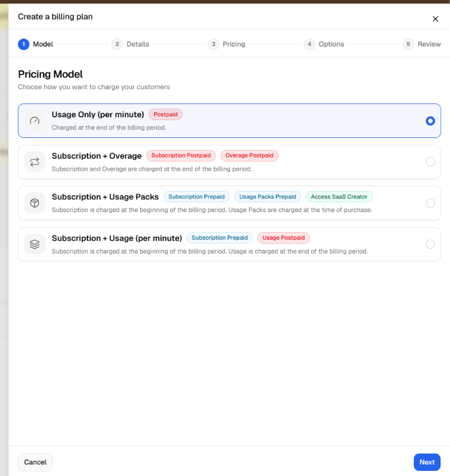The height and width of the screenshot is (476, 450).
Task: Switch to the Review step
Action: pos(422,44)
